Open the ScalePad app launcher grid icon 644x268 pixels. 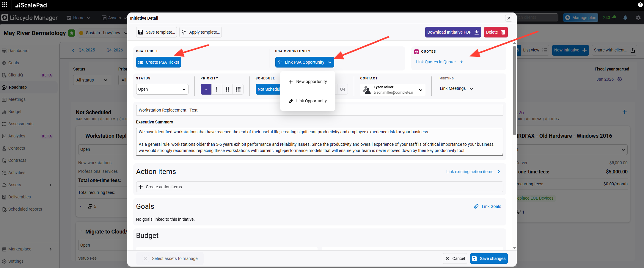5,5
